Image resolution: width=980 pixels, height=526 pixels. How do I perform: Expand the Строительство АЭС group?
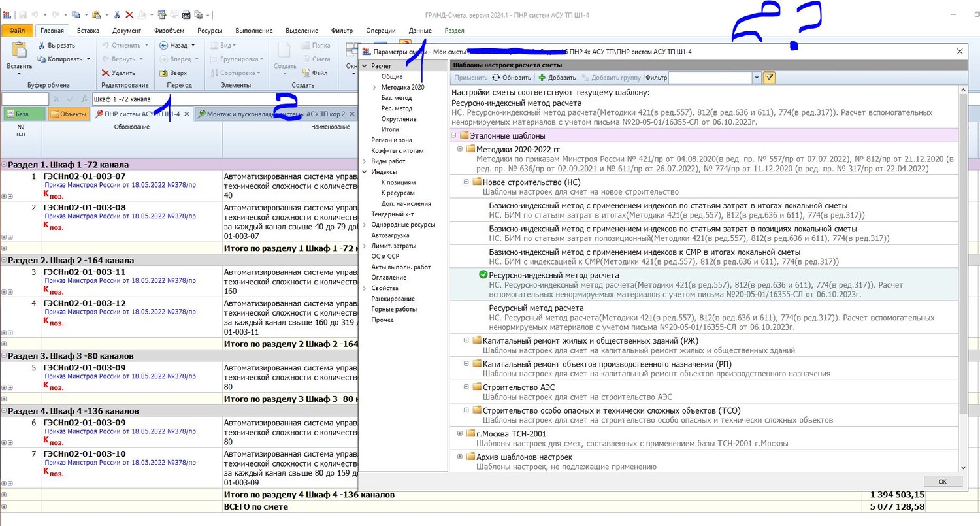click(466, 387)
